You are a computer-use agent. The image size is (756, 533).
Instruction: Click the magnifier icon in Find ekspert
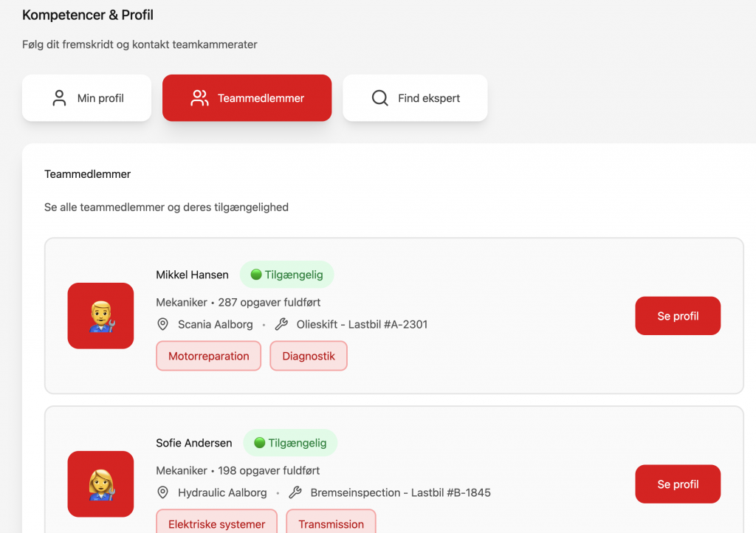379,98
